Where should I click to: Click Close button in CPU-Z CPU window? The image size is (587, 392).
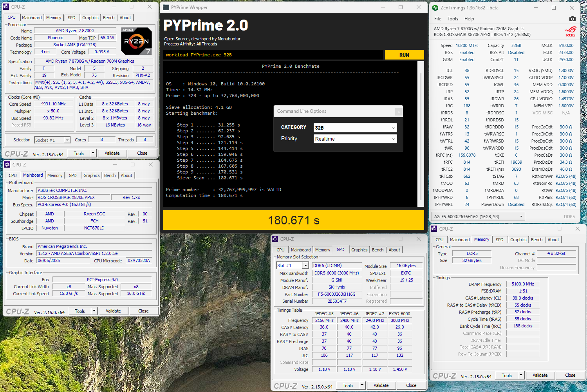coord(142,153)
